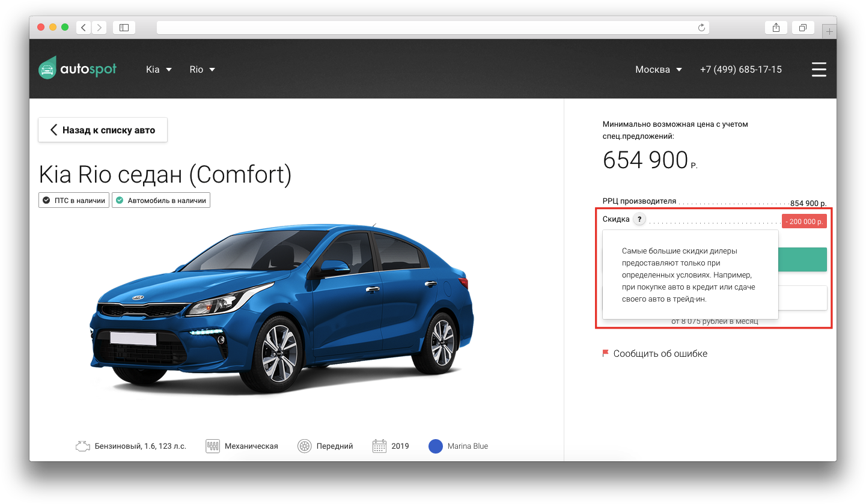Open the Rio model dropdown
866x504 pixels.
coord(203,70)
